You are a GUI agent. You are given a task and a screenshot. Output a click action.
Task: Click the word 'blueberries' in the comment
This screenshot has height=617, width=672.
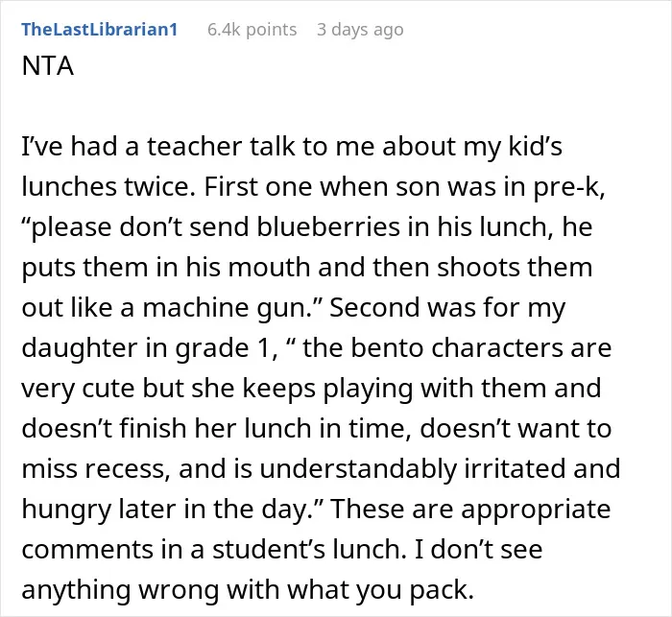coord(328,226)
